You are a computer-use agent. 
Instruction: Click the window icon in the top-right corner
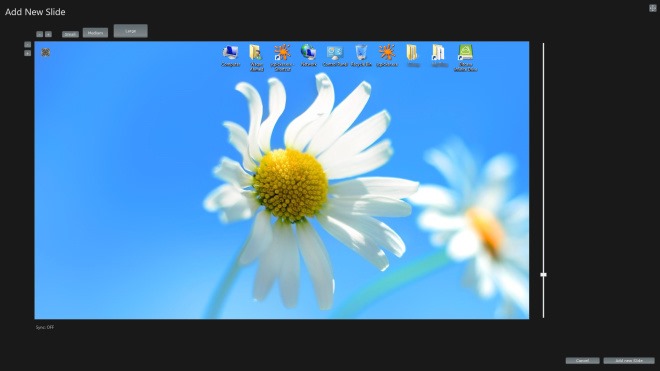pos(652,8)
